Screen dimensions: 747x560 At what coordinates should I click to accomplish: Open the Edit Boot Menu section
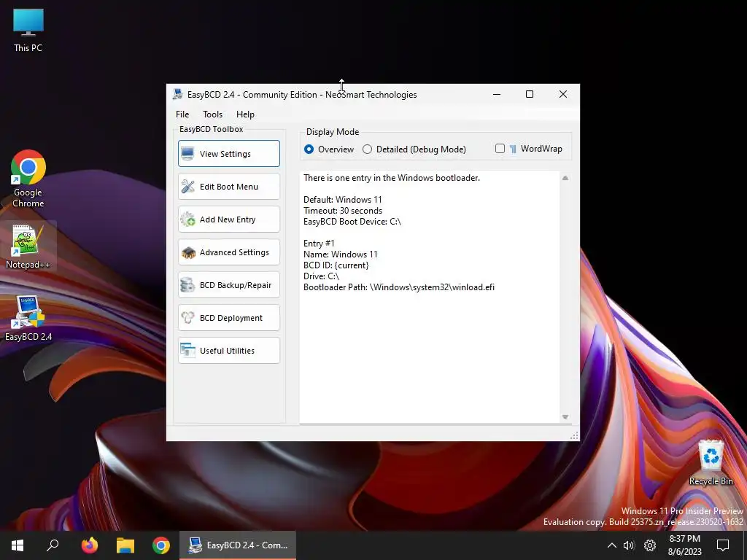pyautogui.click(x=228, y=186)
